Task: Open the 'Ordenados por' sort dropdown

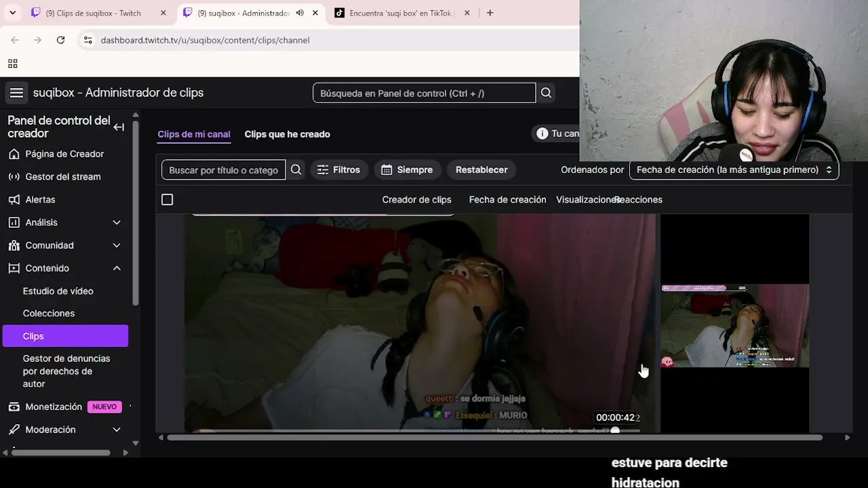Action: coord(734,169)
